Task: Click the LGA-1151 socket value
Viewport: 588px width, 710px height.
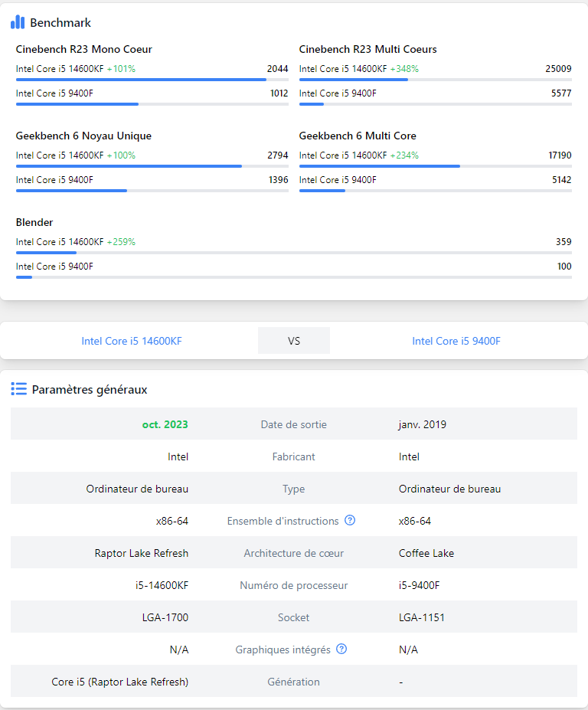Action: click(x=422, y=617)
